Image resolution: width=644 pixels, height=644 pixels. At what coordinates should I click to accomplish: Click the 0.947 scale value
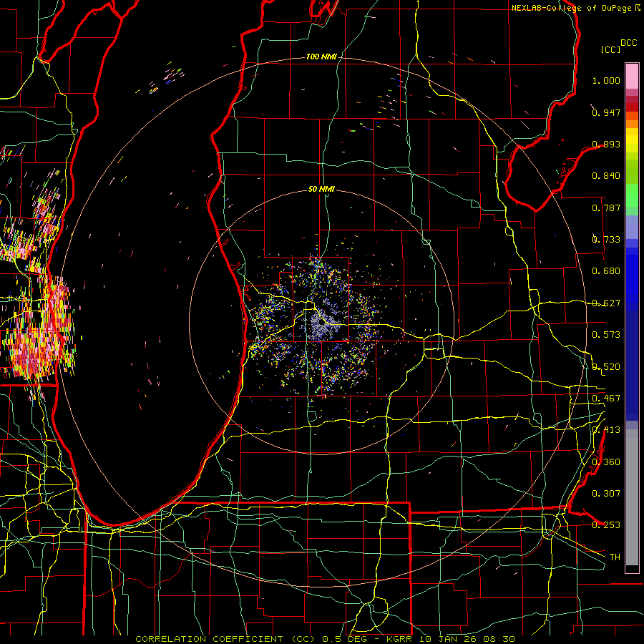tap(606, 112)
